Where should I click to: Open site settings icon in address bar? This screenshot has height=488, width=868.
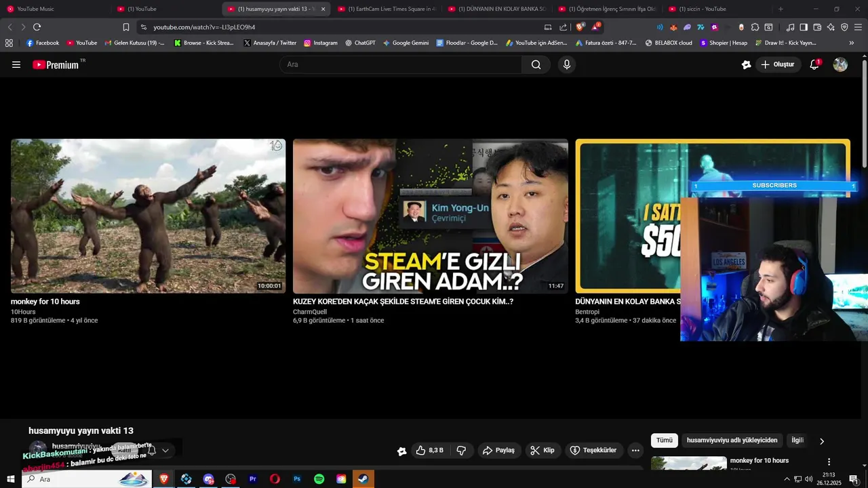click(142, 27)
